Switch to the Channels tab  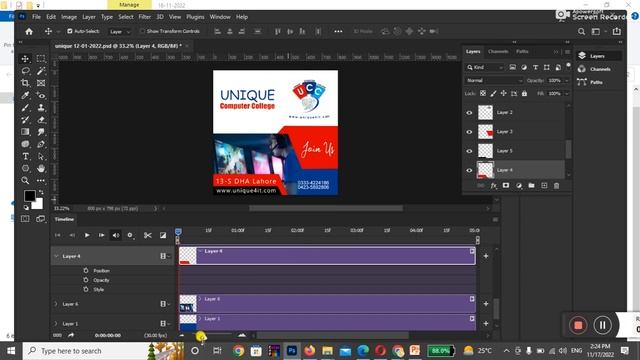(498, 51)
